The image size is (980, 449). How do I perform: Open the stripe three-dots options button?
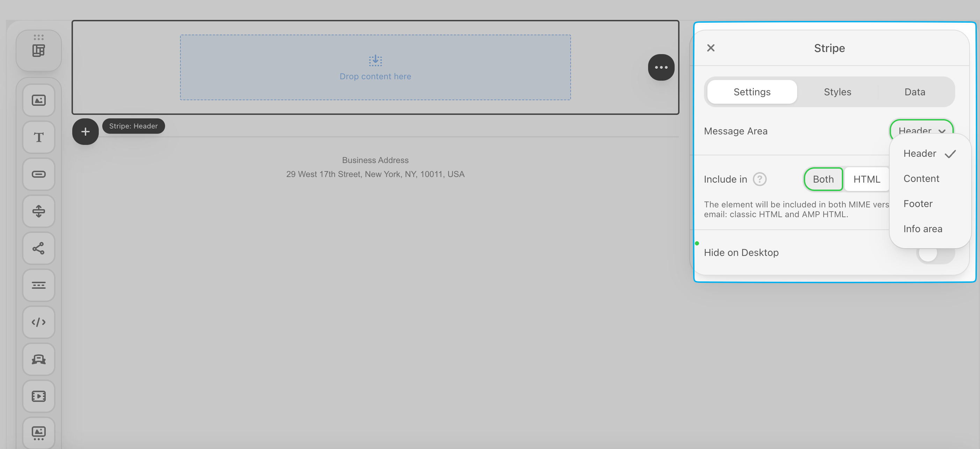click(661, 67)
